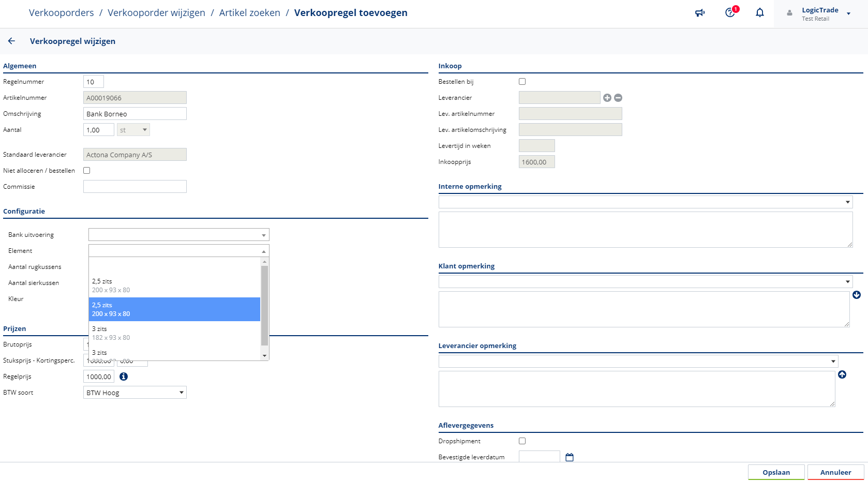Viewport: 868px width, 481px height.
Task: Expand the Interne opmerking dropdown
Action: point(645,202)
